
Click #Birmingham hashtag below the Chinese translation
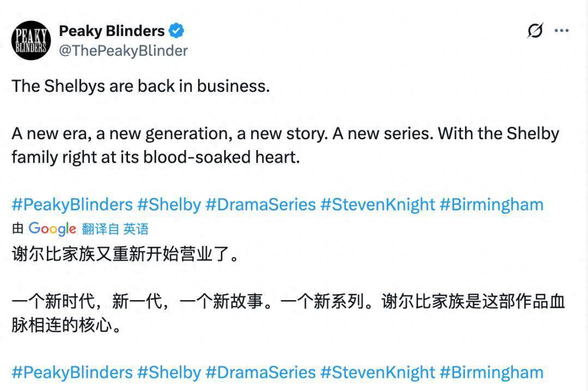492,373
